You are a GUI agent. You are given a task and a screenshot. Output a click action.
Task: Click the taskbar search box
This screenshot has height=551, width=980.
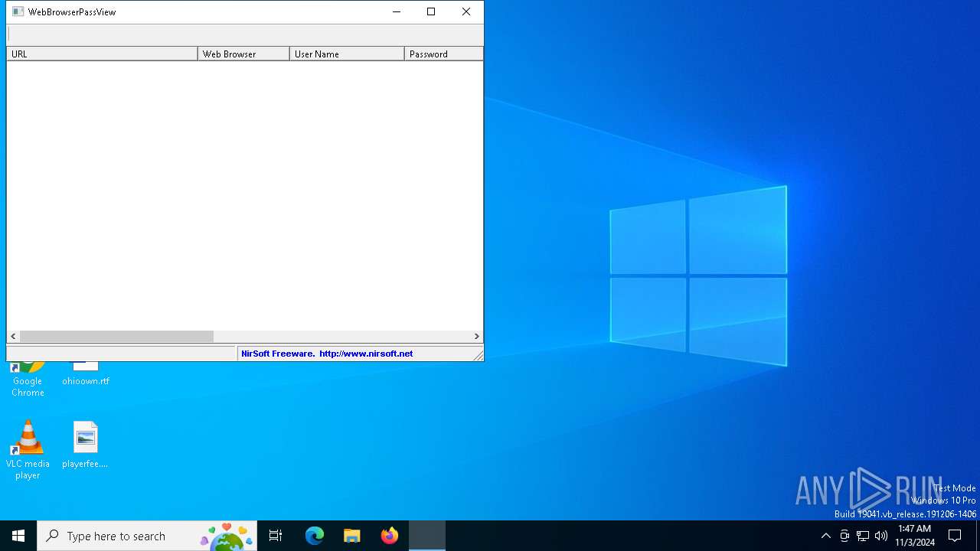(x=147, y=536)
